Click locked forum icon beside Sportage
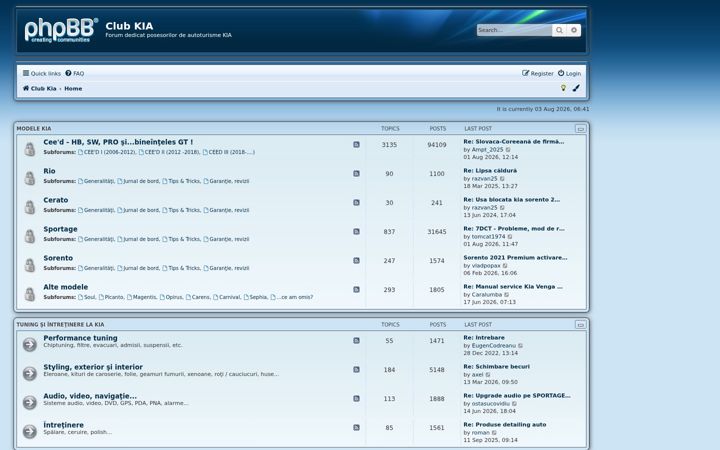The height and width of the screenshot is (450, 720). [x=30, y=236]
